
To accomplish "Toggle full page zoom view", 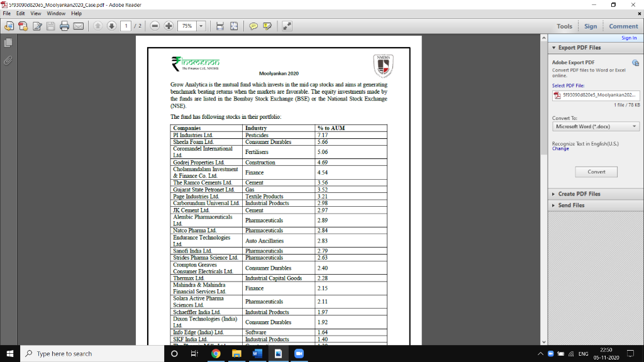I will (235, 26).
